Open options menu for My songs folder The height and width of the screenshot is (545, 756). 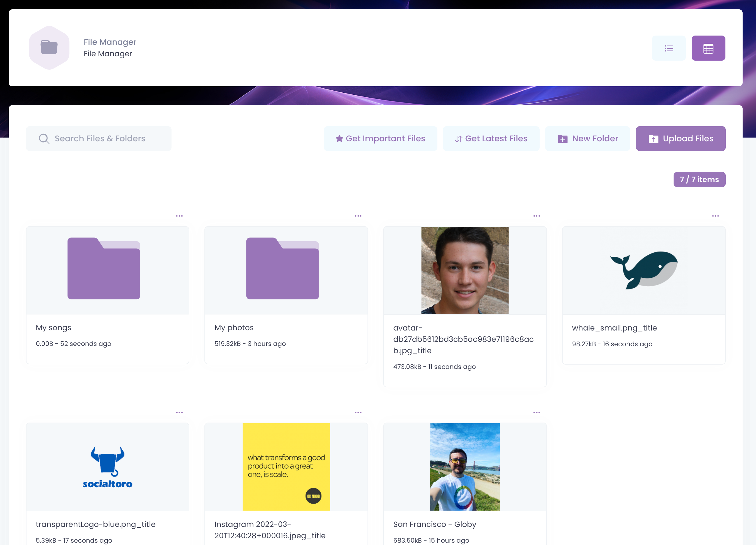pyautogui.click(x=179, y=216)
